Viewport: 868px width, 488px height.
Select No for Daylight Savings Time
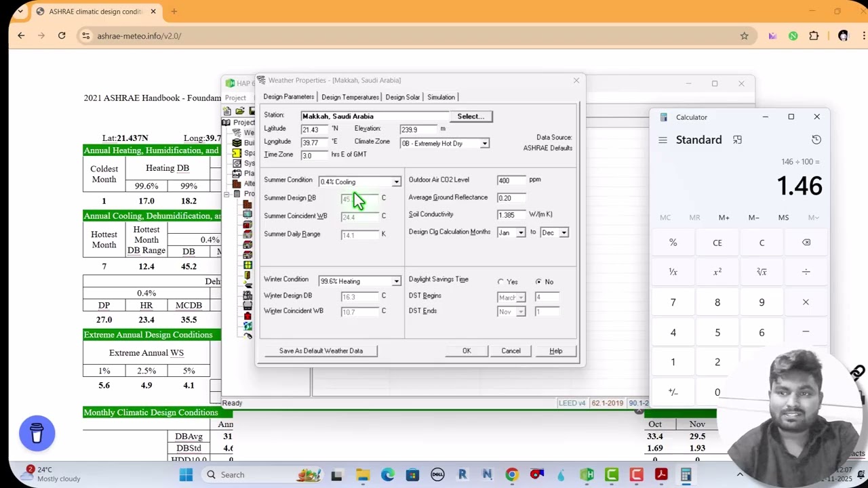point(538,282)
